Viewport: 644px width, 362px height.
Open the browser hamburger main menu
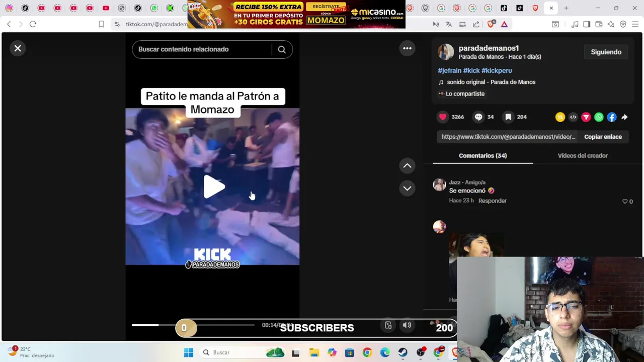pyautogui.click(x=635, y=24)
